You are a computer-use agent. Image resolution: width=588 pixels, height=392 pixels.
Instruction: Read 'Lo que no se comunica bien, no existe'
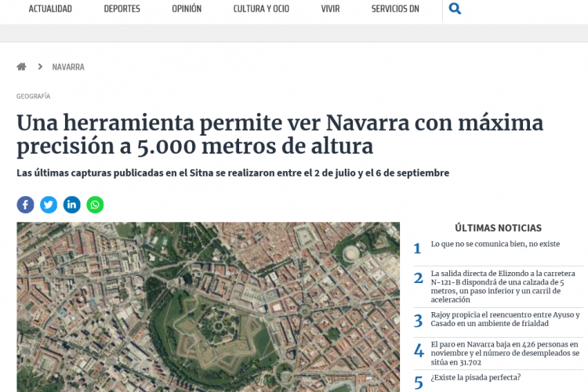point(495,244)
